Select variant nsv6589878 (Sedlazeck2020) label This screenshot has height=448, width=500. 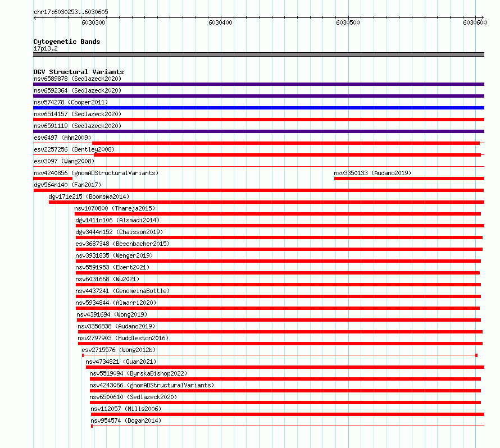pyautogui.click(x=78, y=79)
